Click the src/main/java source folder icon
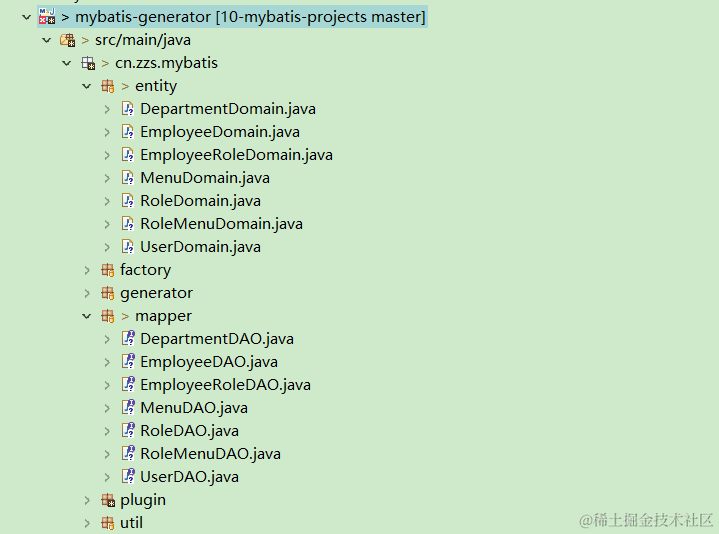Screen dimensions: 719x534 pyautogui.click(x=67, y=40)
